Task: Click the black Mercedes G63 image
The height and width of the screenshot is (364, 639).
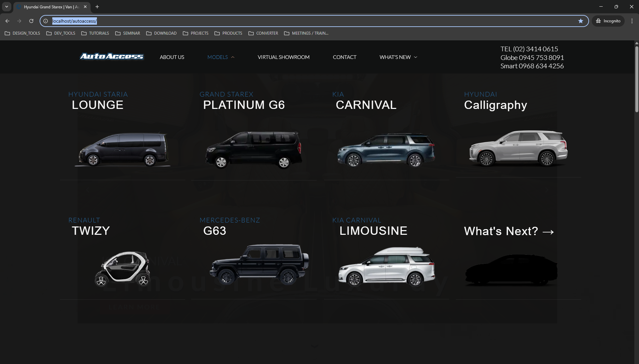Action: (259, 264)
